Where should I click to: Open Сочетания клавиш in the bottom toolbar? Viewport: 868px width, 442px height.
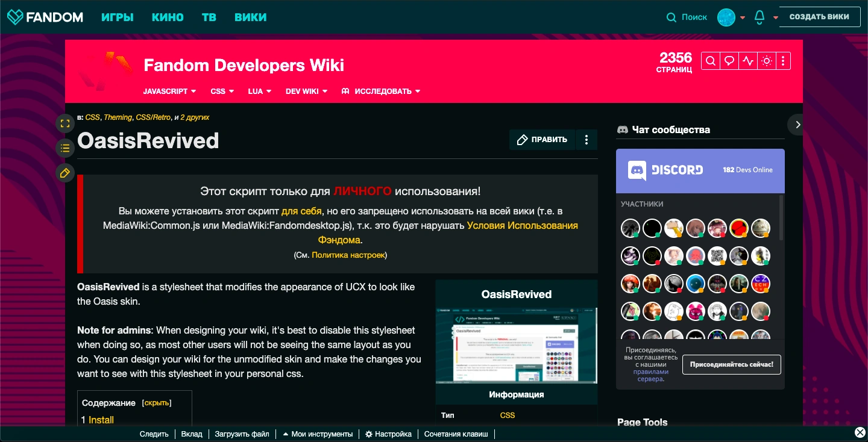coord(456,434)
